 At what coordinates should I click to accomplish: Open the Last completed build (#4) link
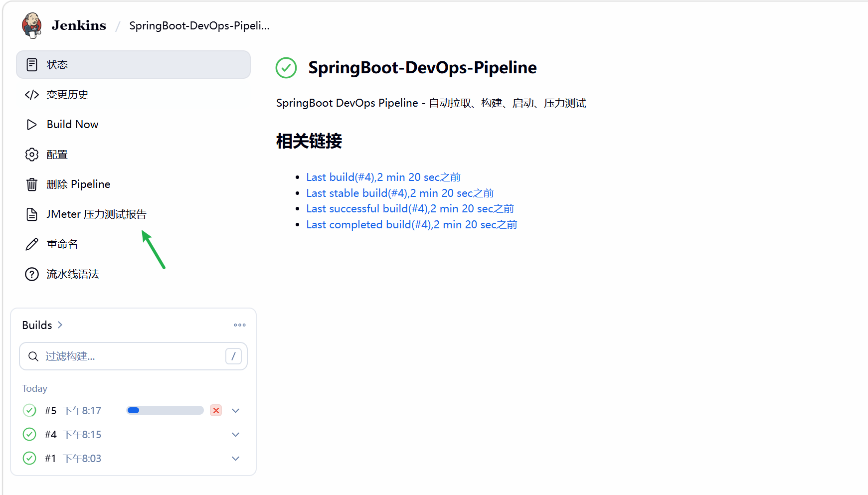[x=412, y=225]
